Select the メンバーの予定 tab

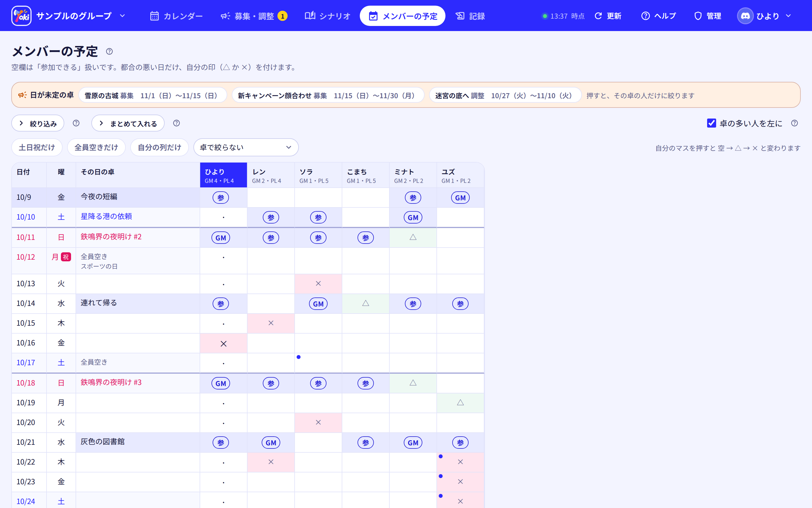pos(402,16)
